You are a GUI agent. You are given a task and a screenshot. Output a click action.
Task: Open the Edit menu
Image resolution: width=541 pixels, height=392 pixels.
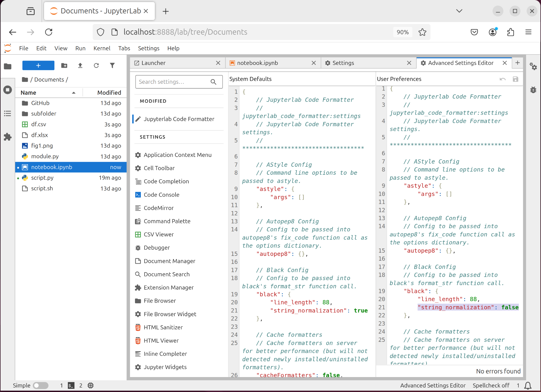pyautogui.click(x=41, y=48)
